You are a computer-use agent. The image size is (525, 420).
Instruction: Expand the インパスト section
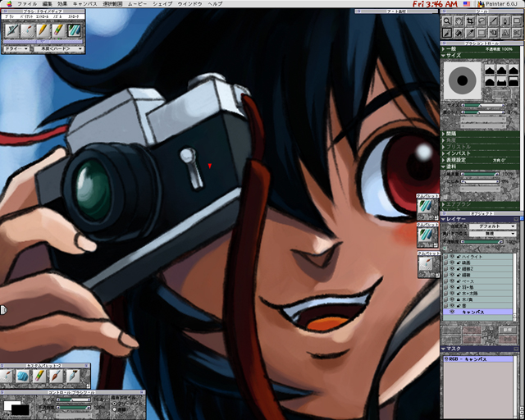pos(443,153)
